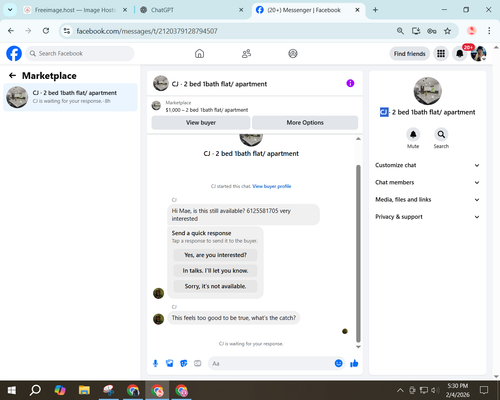Image resolution: width=500 pixels, height=400 pixels.
Task: Open Windows taskbar search
Action: (35, 390)
